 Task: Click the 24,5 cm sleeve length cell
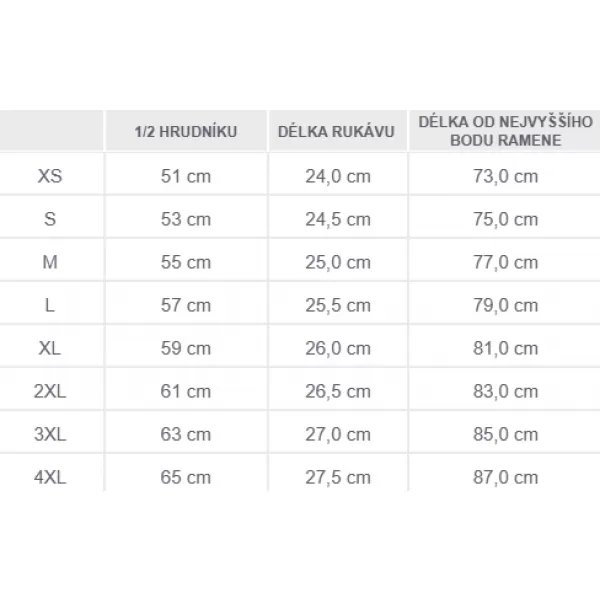(338, 219)
